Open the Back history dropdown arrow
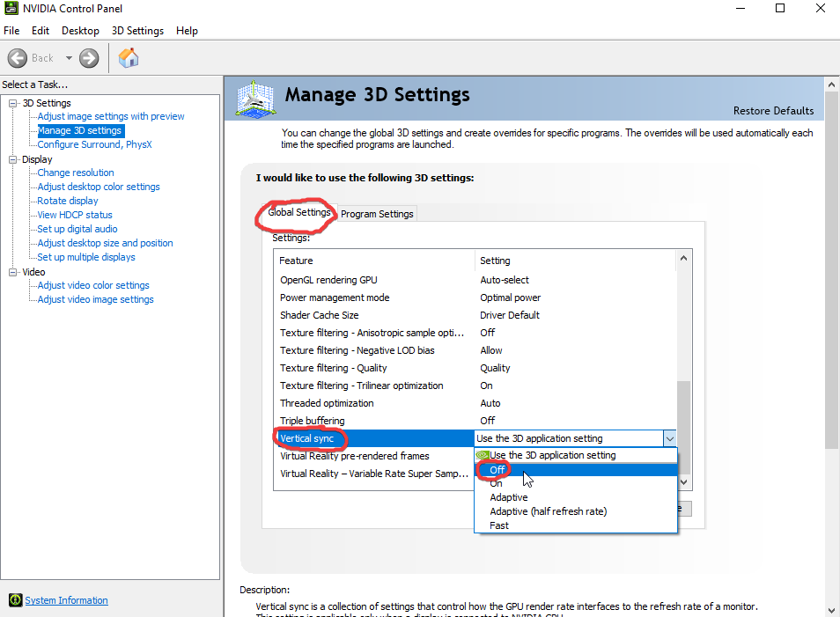This screenshot has width=840, height=617. pos(69,58)
